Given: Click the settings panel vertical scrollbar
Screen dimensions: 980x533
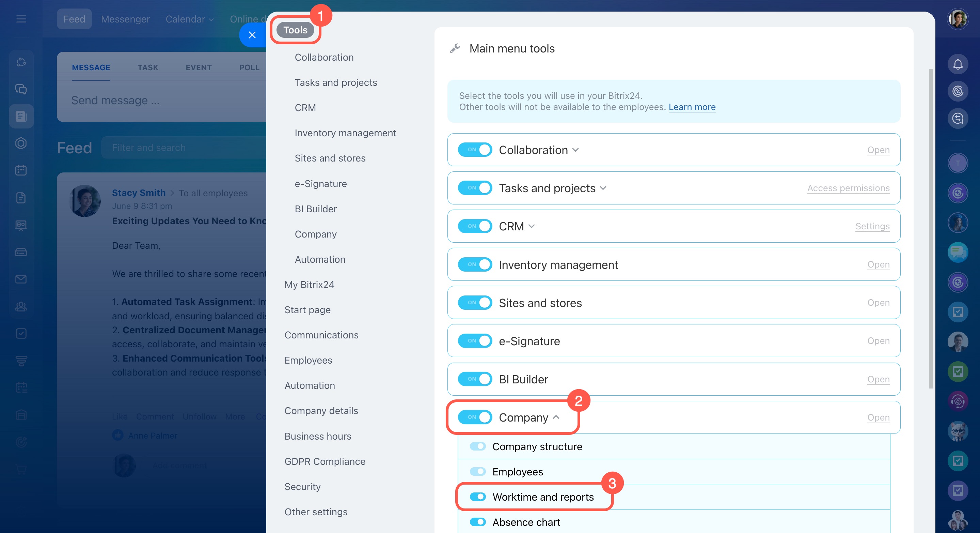Looking at the screenshot, I should 931,228.
